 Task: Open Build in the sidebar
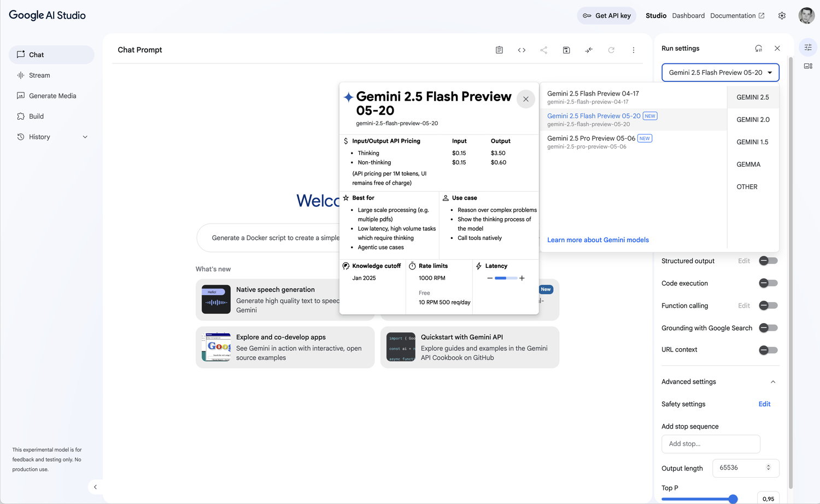pos(51,116)
